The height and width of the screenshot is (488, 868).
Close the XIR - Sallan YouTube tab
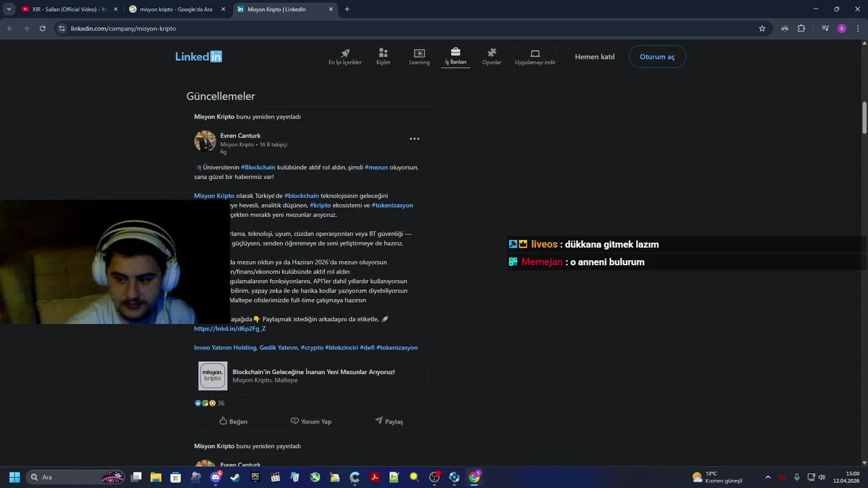pos(115,9)
